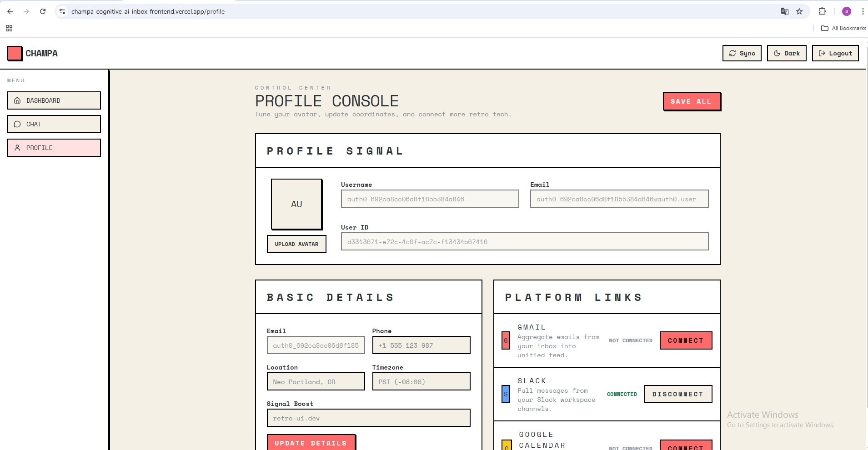The width and height of the screenshot is (868, 450).
Task: Connect the Gmail platform
Action: (686, 340)
